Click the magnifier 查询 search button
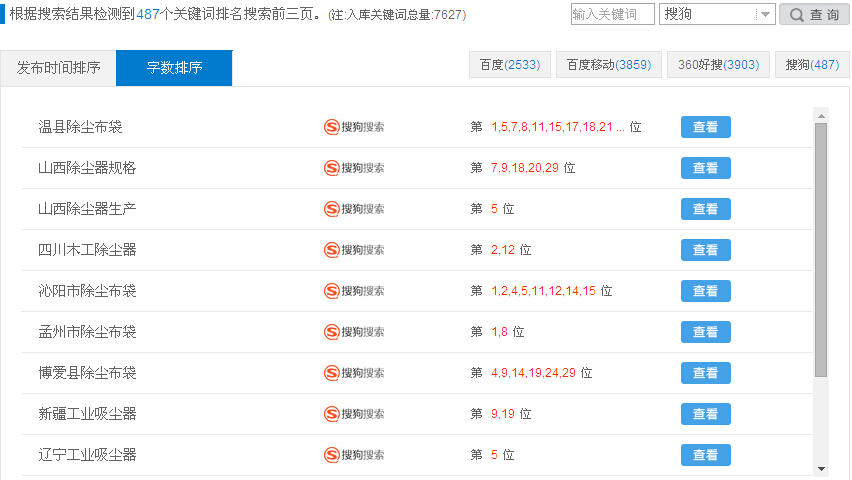Image resolution: width=852 pixels, height=480 pixels. click(x=814, y=14)
